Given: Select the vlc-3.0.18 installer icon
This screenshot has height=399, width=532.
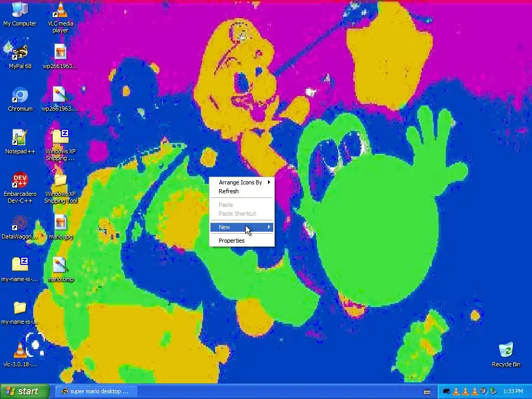Looking at the screenshot, I should [x=20, y=355].
